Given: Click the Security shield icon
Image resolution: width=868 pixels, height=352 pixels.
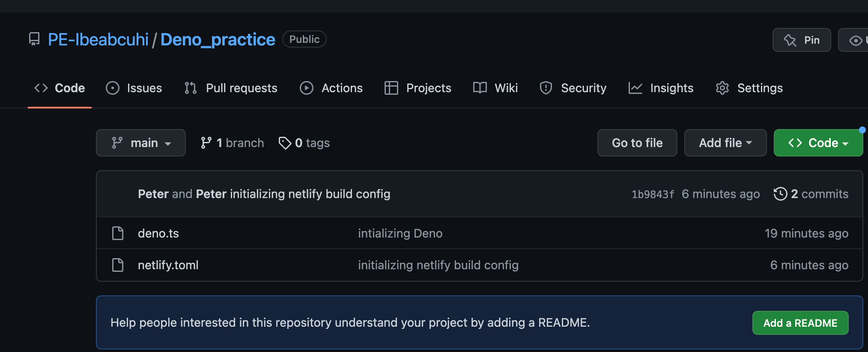Looking at the screenshot, I should pyautogui.click(x=546, y=88).
